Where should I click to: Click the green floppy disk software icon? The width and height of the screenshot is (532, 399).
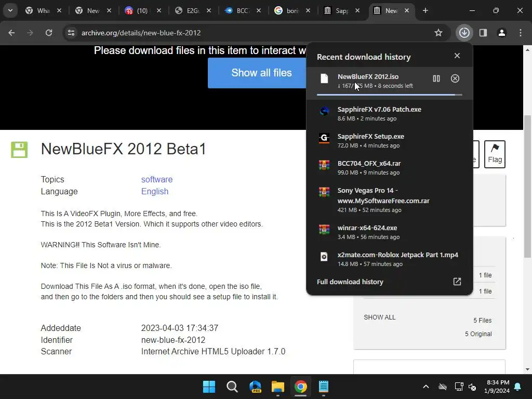tap(19, 150)
